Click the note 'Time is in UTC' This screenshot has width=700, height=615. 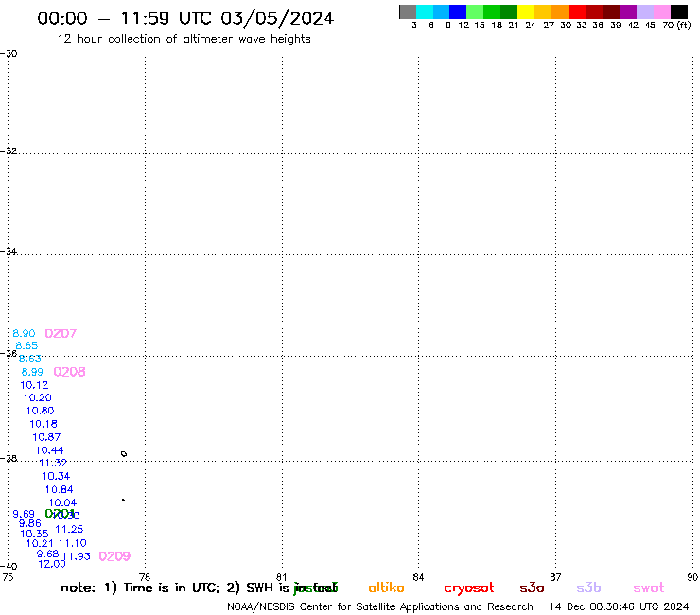[x=171, y=588]
